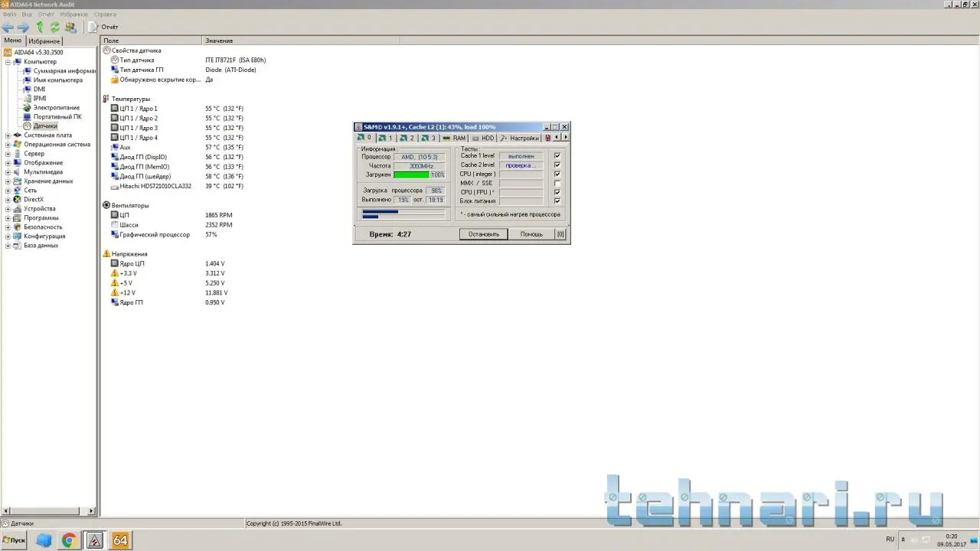980x551 pixels.
Task: Click the Конфигурация icon in tree
Action: pos(18,236)
